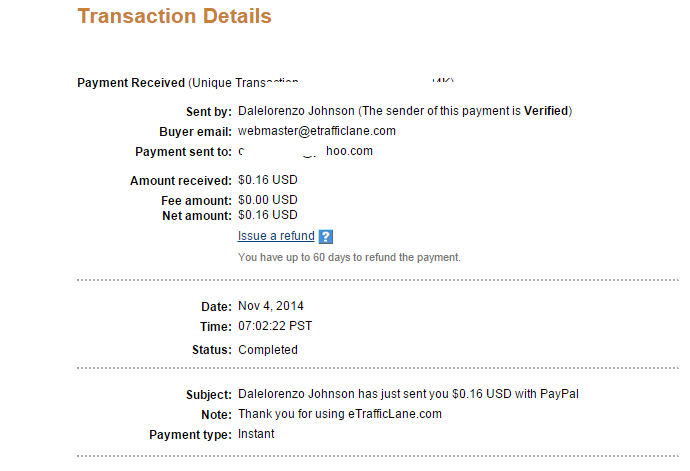
Task: Click the date Nov 4, 2014
Action: coord(271,306)
